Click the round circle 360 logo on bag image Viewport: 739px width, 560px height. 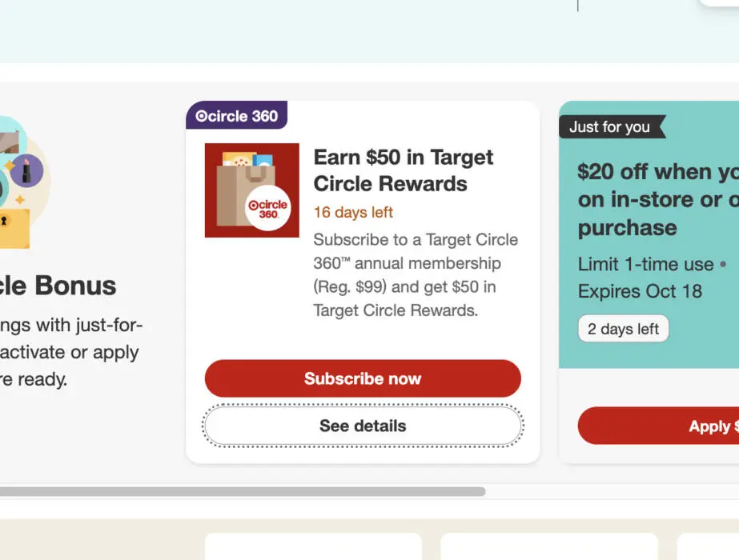tap(267, 210)
